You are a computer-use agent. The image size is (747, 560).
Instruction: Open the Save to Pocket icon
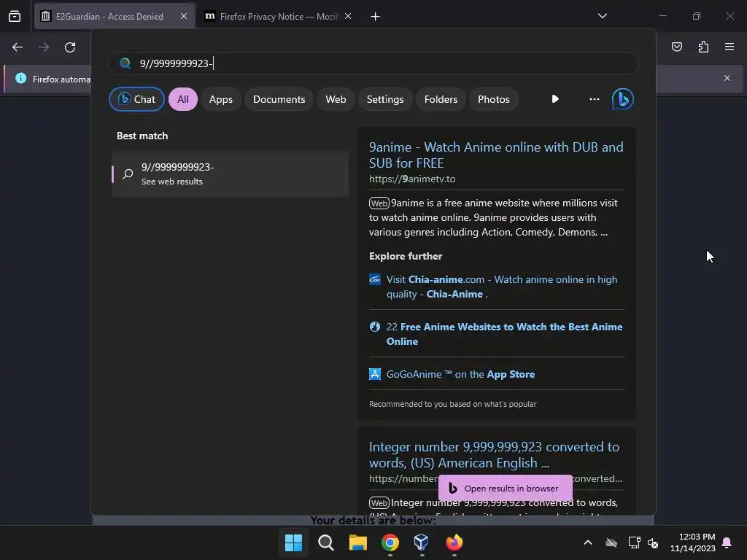tap(677, 47)
